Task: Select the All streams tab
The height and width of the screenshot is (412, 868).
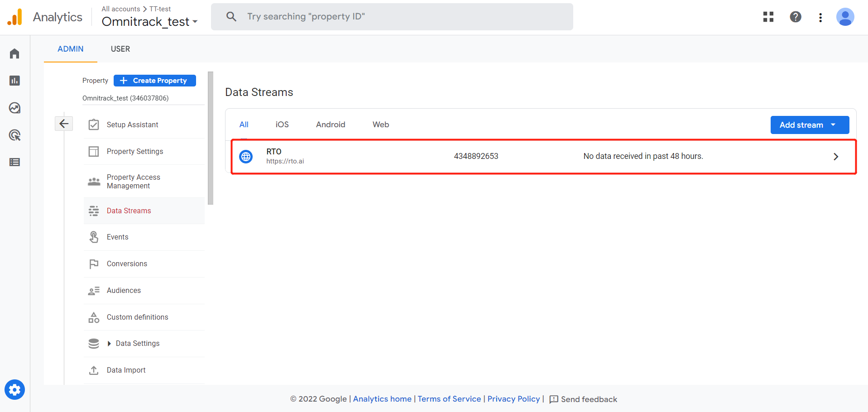Action: click(x=244, y=125)
